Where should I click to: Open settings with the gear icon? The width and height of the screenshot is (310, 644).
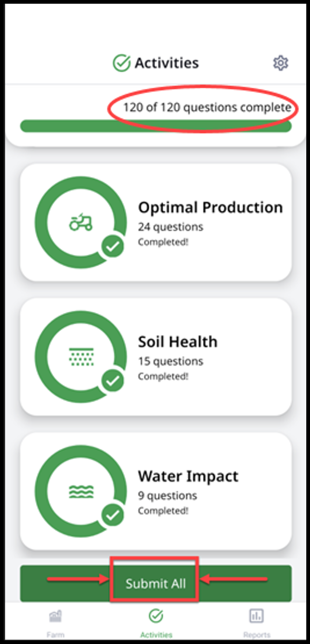(x=280, y=63)
